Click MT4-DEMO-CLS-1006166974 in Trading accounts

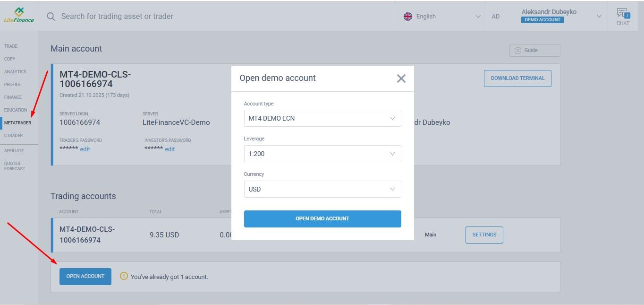(x=87, y=235)
